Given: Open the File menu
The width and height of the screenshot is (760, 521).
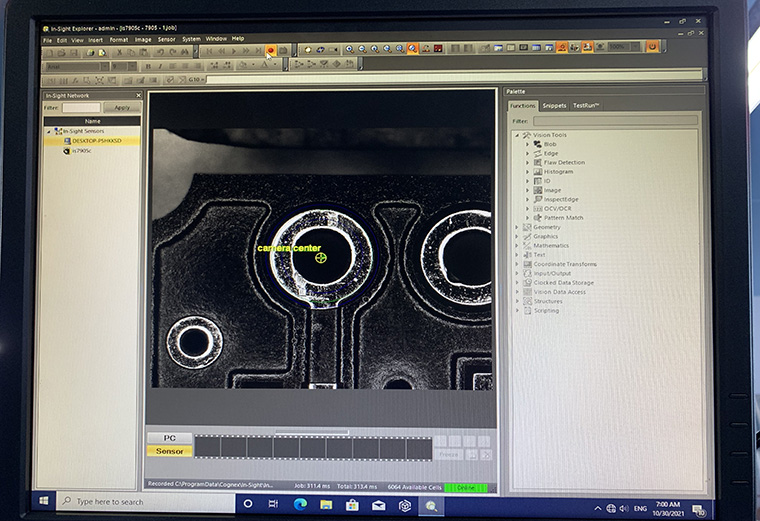Looking at the screenshot, I should click(48, 41).
